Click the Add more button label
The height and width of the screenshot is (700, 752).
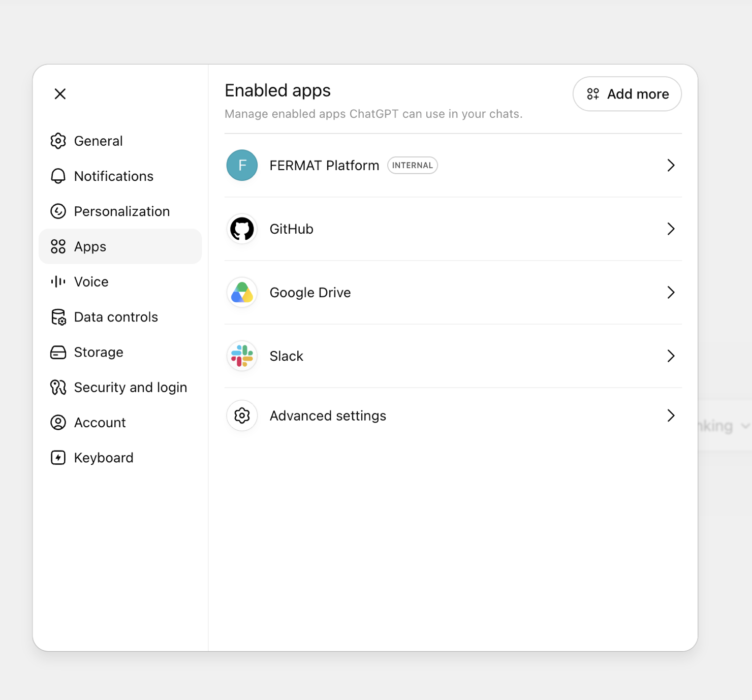[x=638, y=94]
